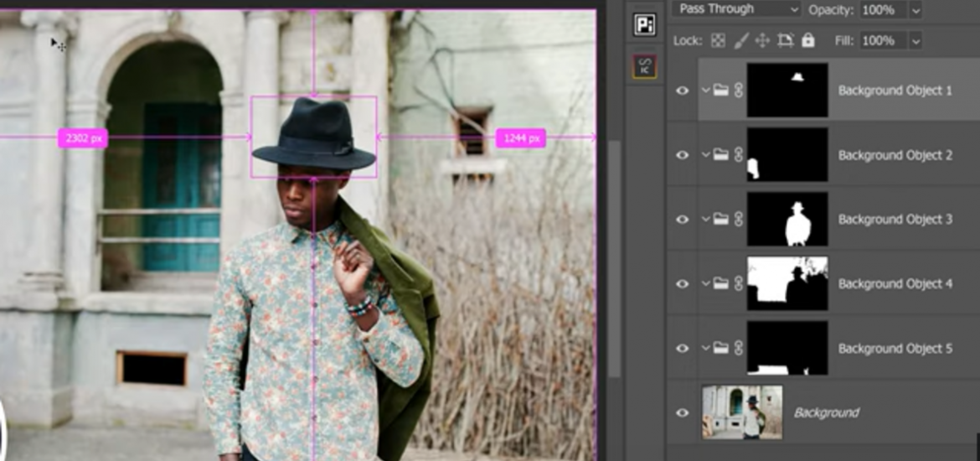Toggle mask link on Background Object 2
980x461 pixels.
click(738, 154)
